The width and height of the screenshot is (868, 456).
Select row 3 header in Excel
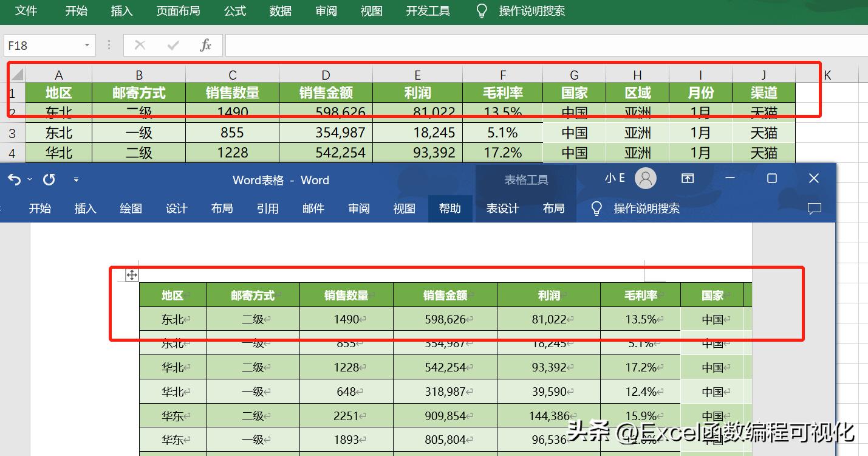tap(12, 132)
